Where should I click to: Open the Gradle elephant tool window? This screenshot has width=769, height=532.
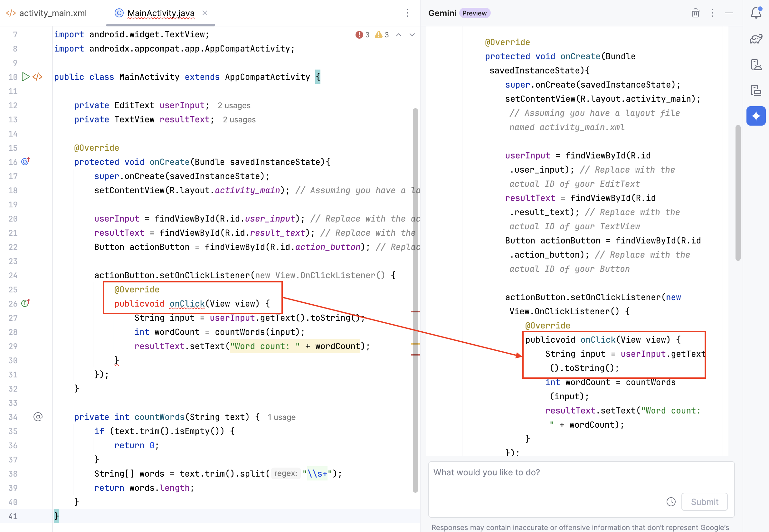756,39
